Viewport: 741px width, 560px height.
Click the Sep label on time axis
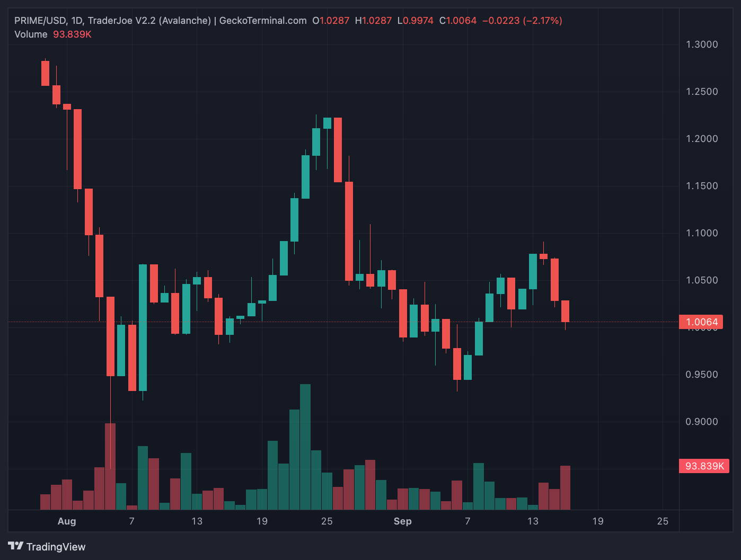(402, 521)
